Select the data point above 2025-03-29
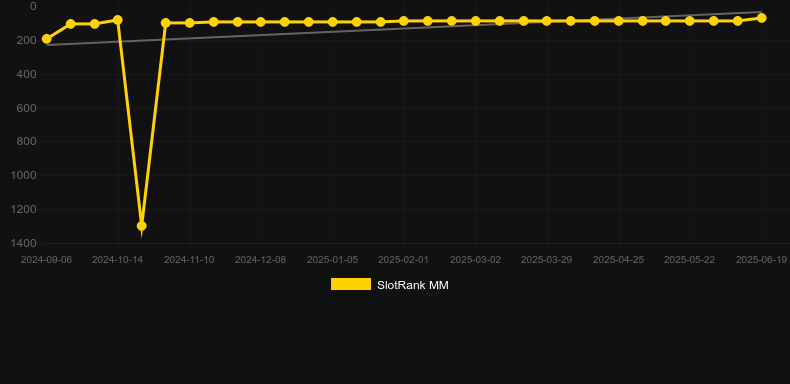Image resolution: width=790 pixels, height=384 pixels. coord(547,21)
